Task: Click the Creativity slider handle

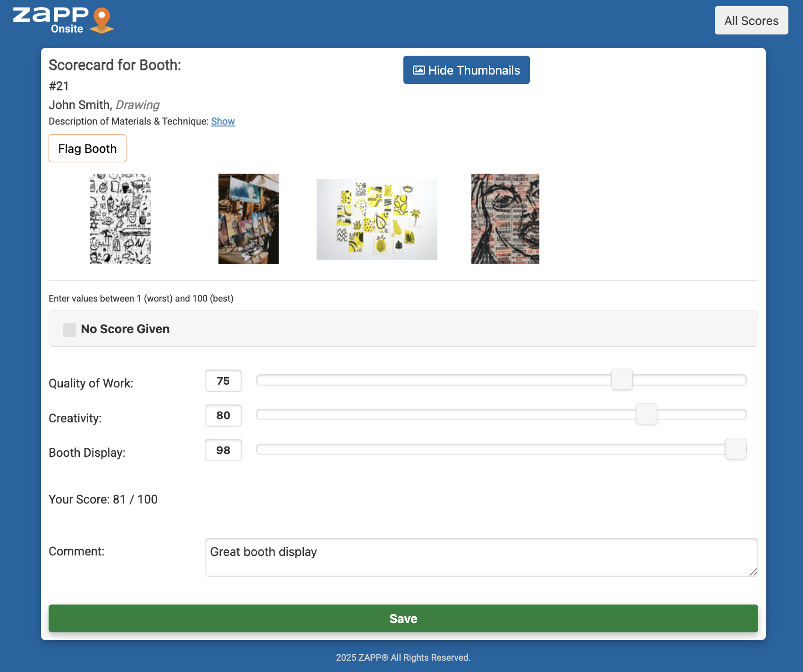Action: 646,414
